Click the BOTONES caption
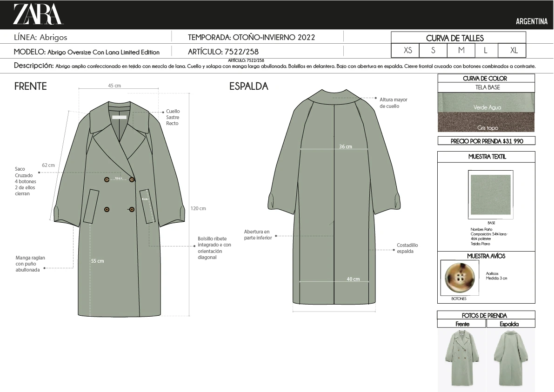Image resolution: width=554 pixels, height=392 pixels. 459,299
